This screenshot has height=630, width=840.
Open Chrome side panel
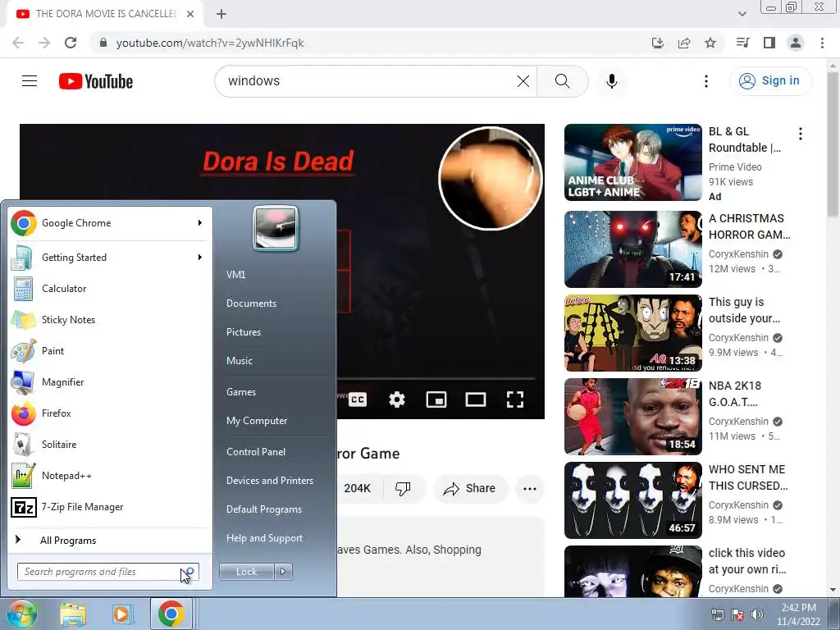pyautogui.click(x=769, y=43)
